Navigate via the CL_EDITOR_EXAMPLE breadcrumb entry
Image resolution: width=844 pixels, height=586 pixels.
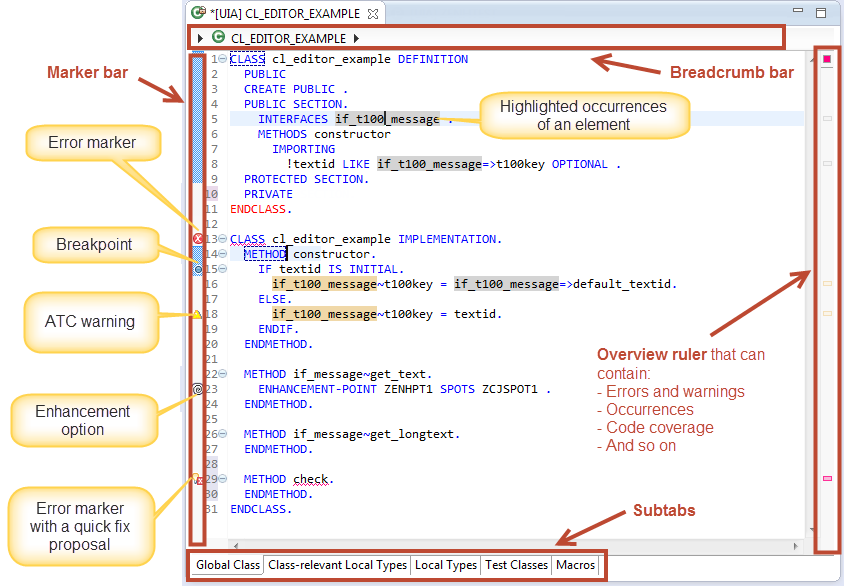tap(290, 38)
